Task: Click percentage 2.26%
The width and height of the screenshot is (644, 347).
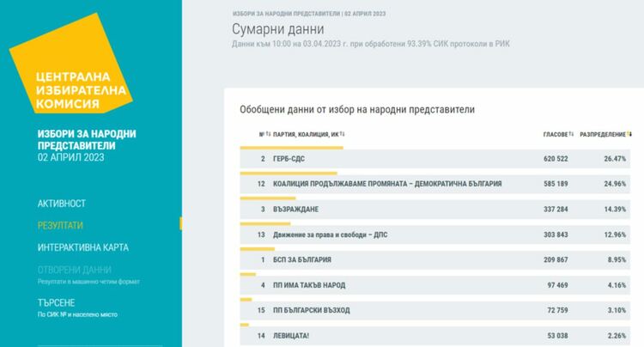Action: pos(617,336)
